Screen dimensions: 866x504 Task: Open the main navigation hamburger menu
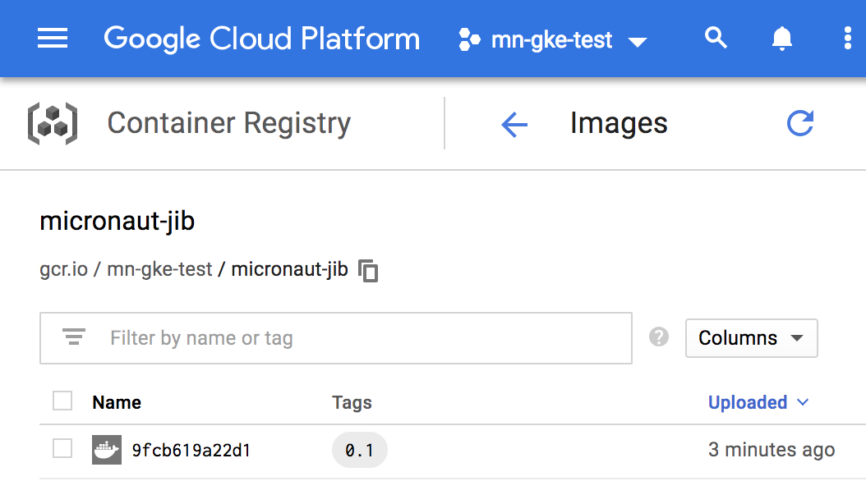point(53,39)
